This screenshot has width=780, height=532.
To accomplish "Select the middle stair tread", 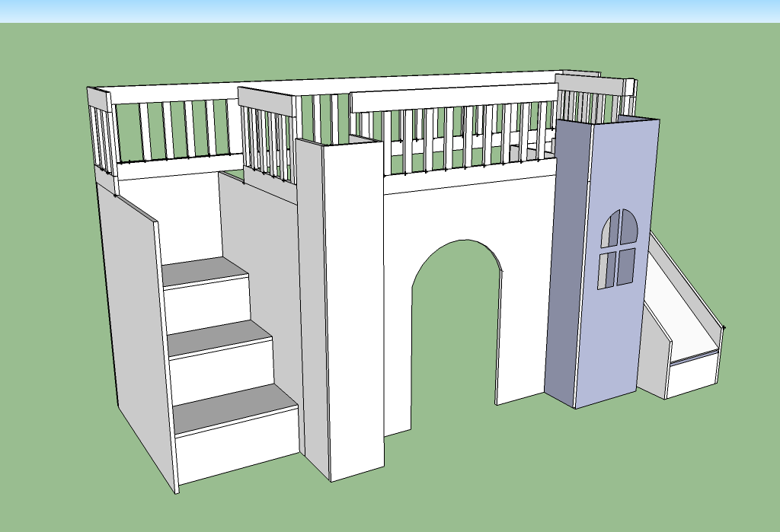I will [x=219, y=338].
